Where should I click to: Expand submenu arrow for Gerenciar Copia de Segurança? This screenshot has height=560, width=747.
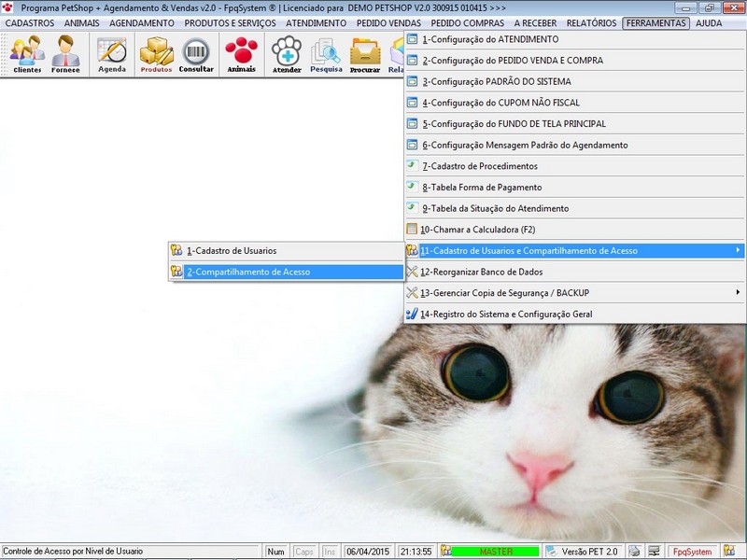pos(738,292)
